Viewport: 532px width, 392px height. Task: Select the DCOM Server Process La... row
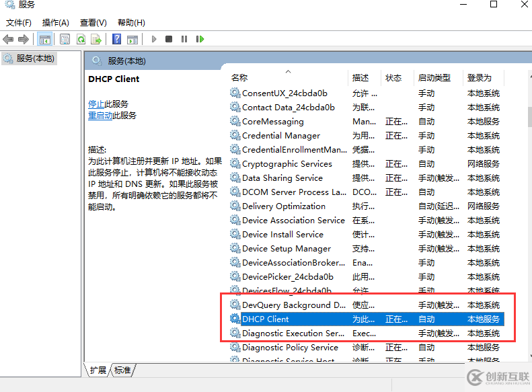point(367,192)
